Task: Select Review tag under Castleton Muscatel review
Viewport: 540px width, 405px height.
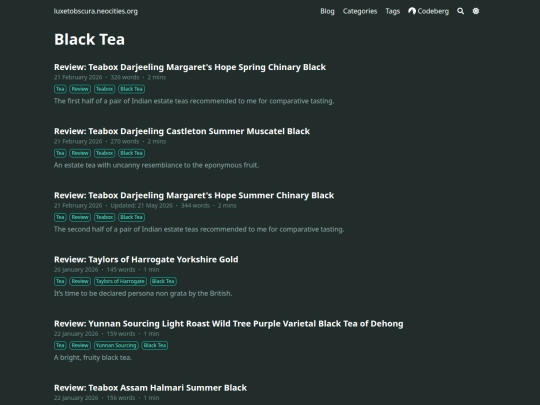Action: 80,153
